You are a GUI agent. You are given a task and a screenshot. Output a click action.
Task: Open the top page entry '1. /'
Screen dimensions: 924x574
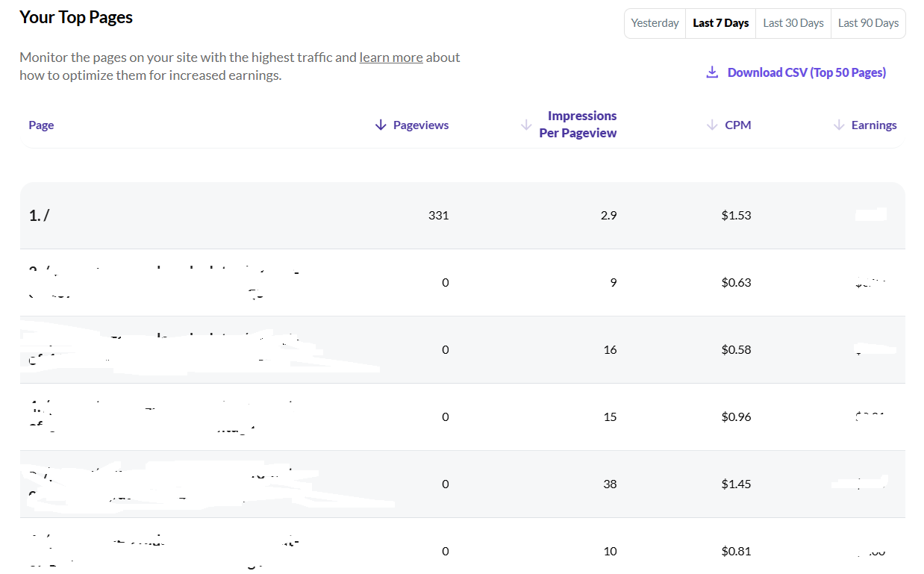coord(39,216)
